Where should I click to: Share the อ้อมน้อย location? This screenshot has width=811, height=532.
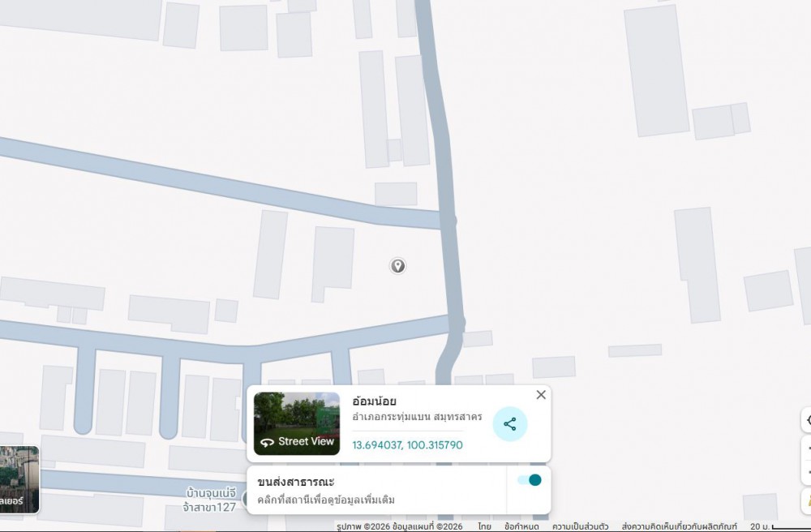pos(510,424)
